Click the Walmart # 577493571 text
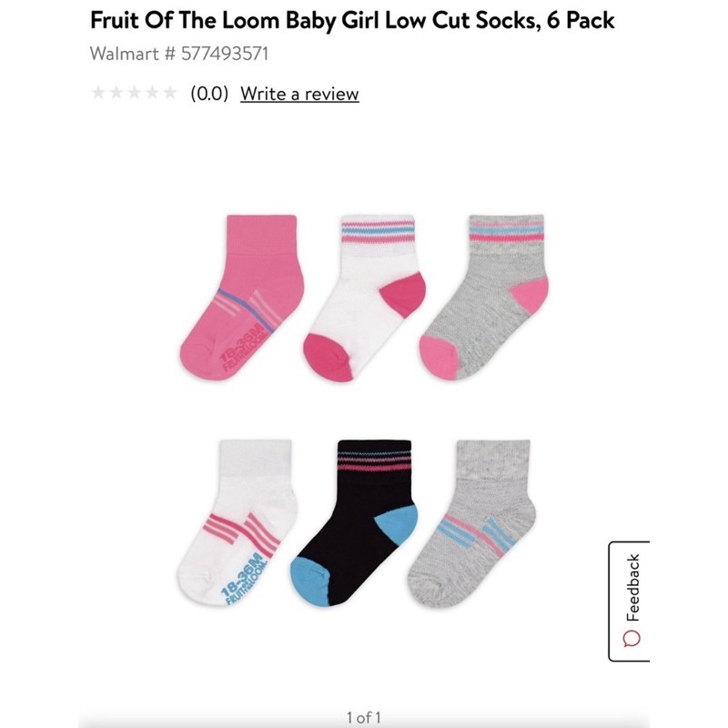The image size is (728, 728). pyautogui.click(x=179, y=54)
